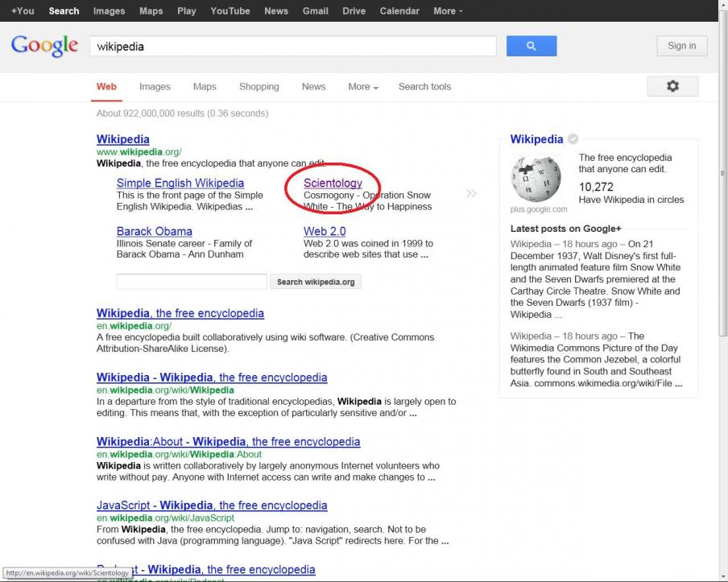Click the 'Latest posts on Google+' heading

[x=565, y=229]
